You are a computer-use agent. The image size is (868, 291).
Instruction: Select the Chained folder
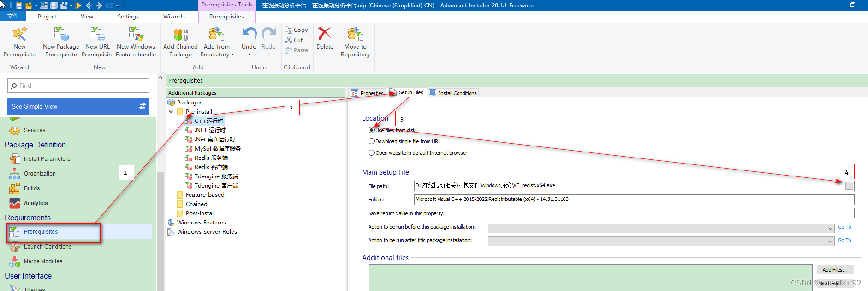click(196, 204)
